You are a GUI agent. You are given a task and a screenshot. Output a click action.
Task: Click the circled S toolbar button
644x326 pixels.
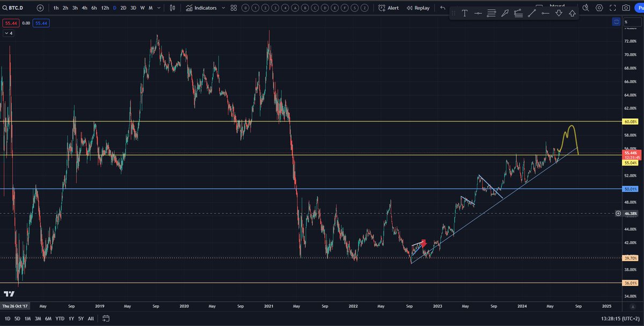tap(355, 8)
